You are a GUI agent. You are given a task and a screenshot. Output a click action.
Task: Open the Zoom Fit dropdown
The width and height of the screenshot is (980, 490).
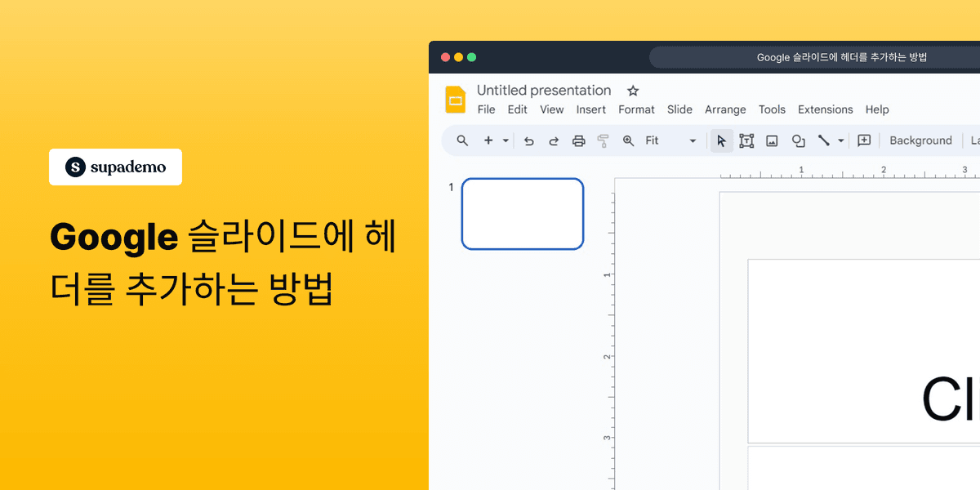point(692,140)
